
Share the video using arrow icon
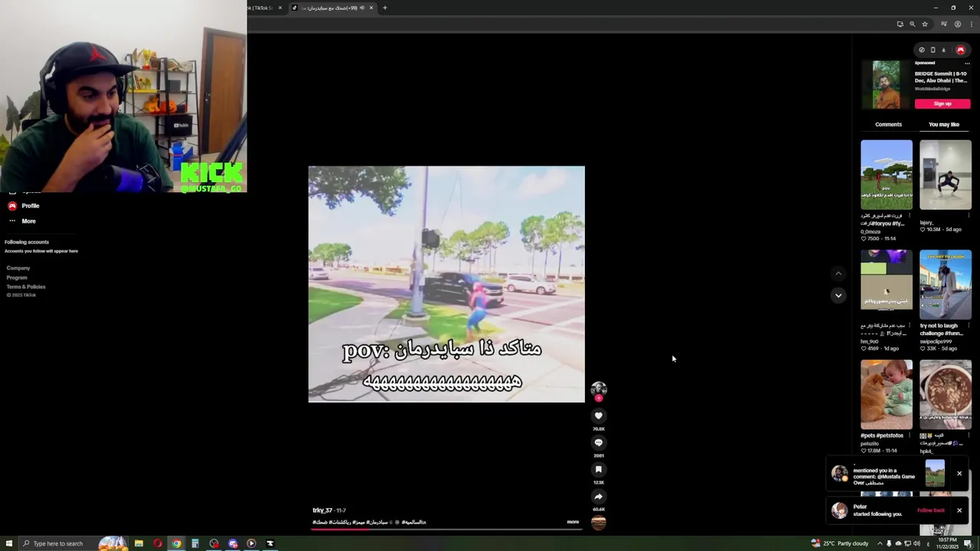tap(599, 496)
